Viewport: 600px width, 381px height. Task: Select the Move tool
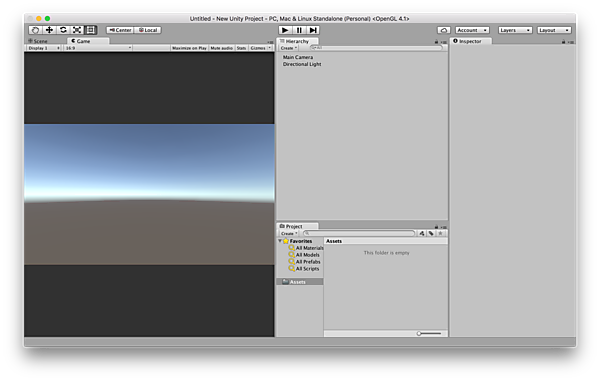[x=49, y=30]
